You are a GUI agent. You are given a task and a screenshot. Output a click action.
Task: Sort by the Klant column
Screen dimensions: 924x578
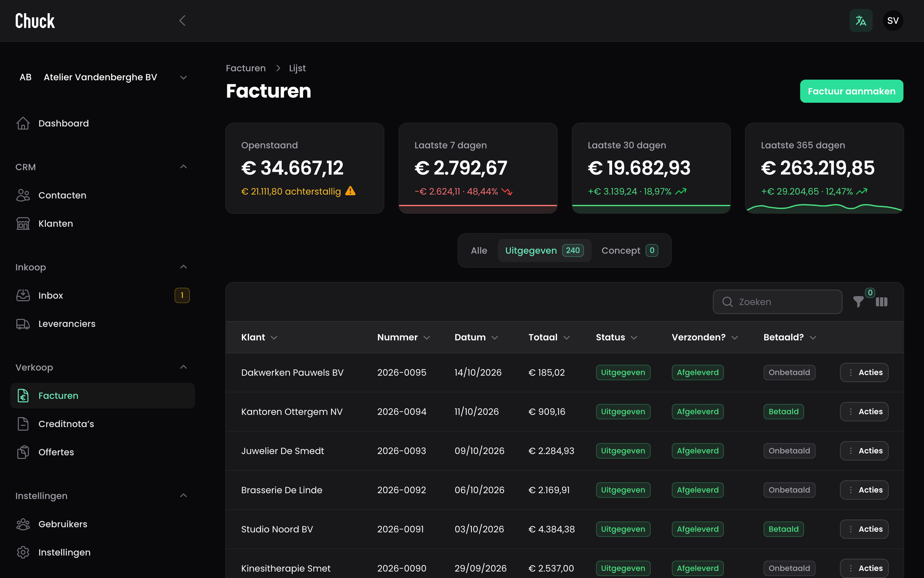point(259,337)
